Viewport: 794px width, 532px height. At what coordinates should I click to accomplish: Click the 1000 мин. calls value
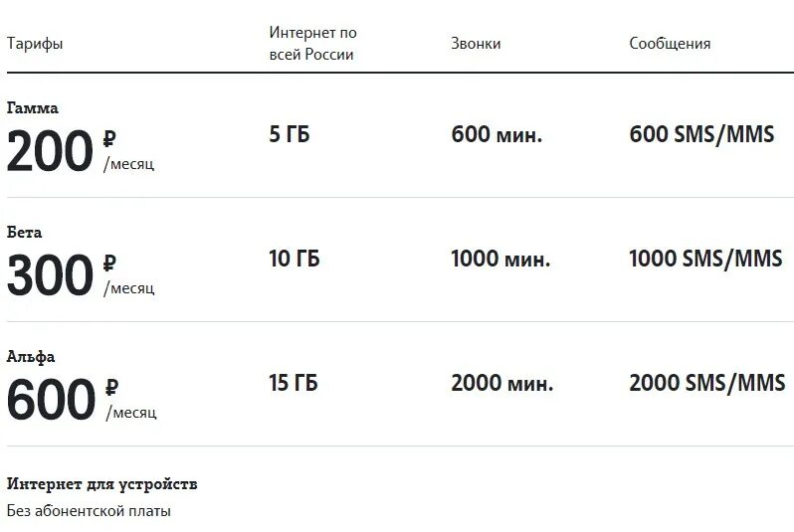[499, 259]
